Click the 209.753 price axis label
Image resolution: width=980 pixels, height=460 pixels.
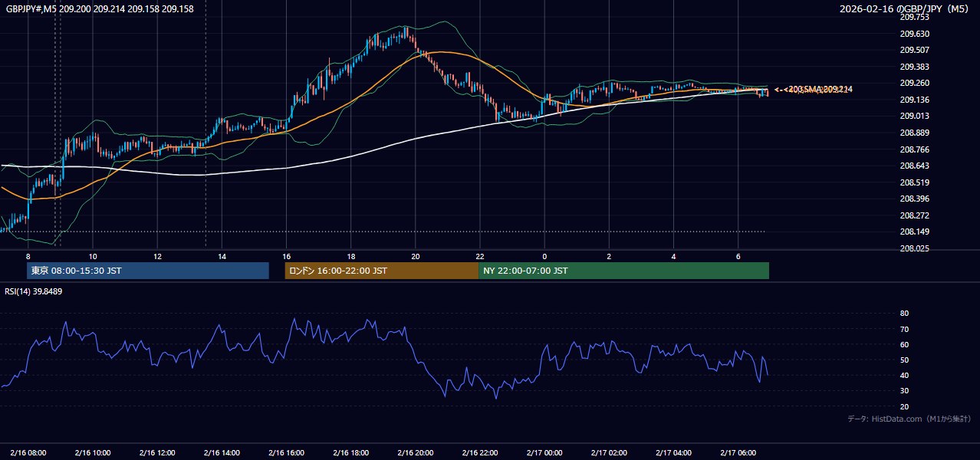(x=914, y=17)
